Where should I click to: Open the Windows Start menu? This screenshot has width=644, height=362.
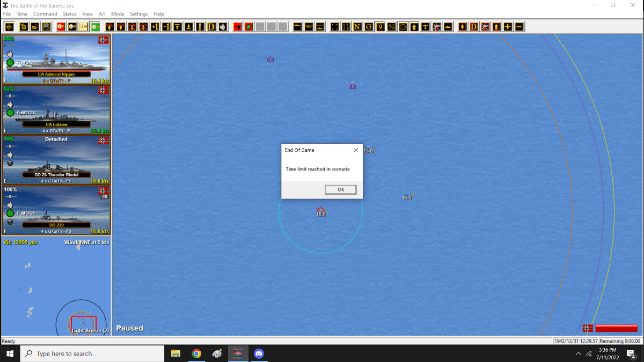(x=10, y=353)
